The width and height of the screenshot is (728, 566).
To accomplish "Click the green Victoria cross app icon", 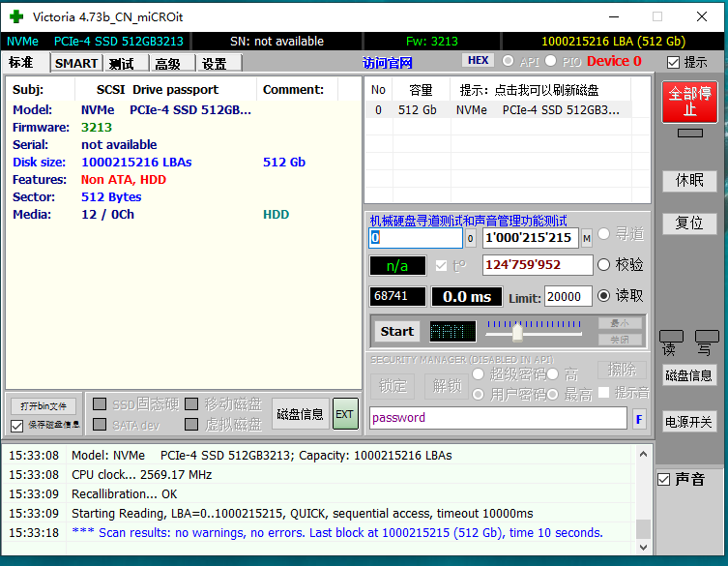I will (16, 16).
